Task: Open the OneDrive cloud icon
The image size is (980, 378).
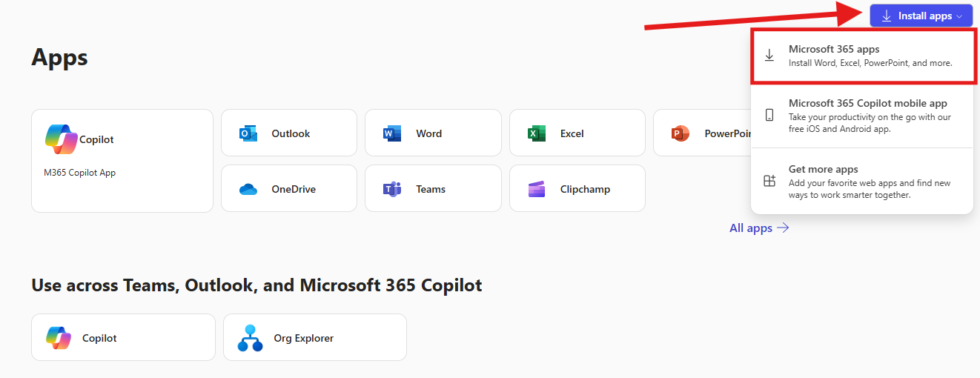Action: [248, 190]
